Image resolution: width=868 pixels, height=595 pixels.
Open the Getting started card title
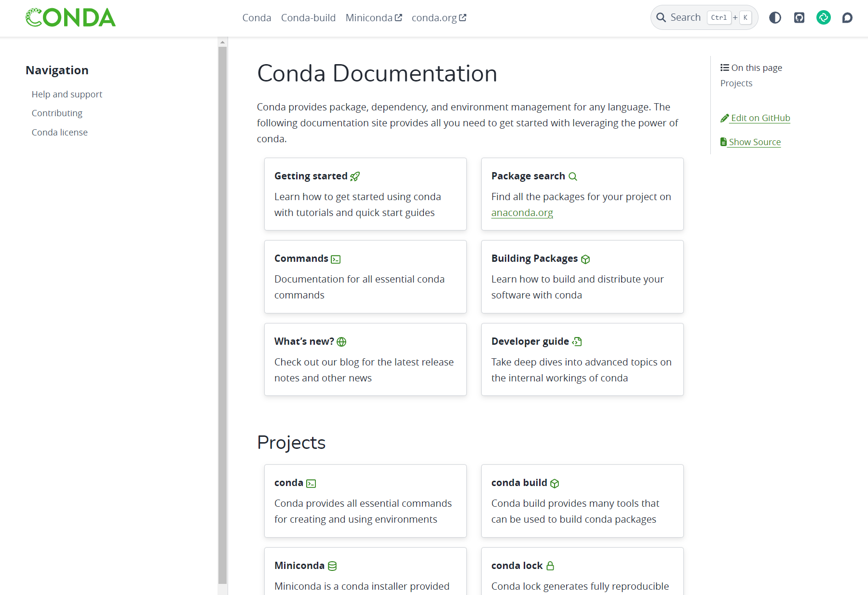click(x=311, y=176)
